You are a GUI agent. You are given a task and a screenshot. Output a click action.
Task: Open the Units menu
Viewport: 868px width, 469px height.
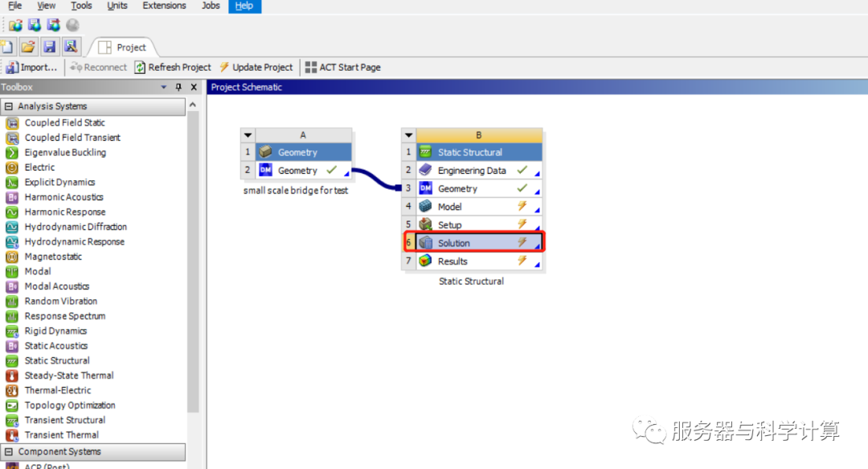pos(117,6)
